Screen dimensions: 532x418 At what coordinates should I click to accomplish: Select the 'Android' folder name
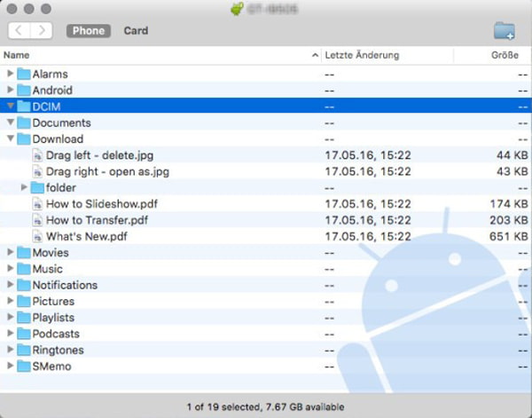(x=52, y=91)
